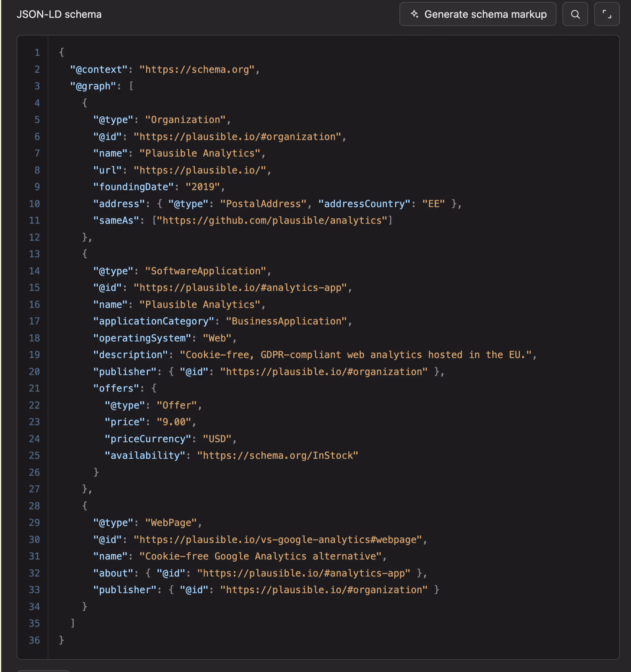Screen dimensions: 631x672
Task: Click the "about" key on line 32
Action: [x=113, y=573]
